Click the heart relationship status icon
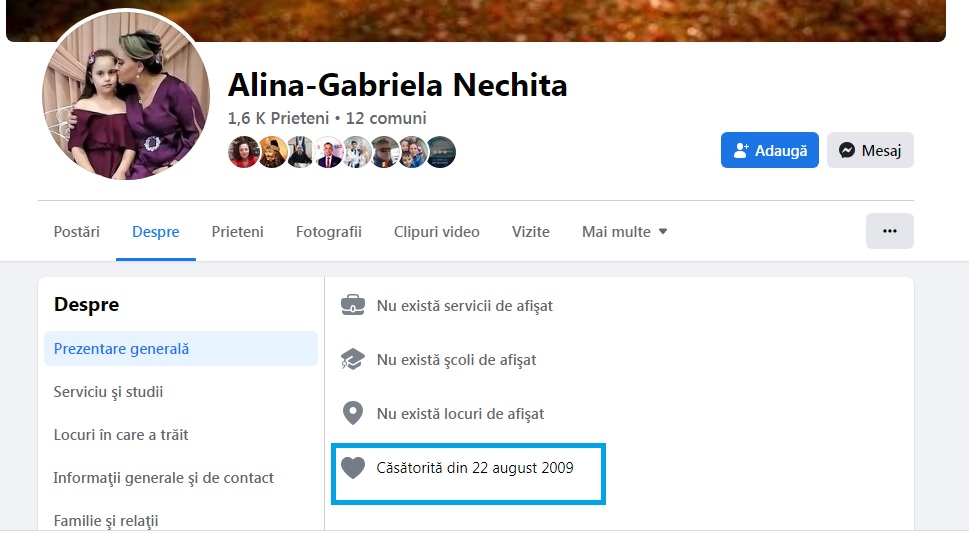969x533 pixels. pos(352,467)
